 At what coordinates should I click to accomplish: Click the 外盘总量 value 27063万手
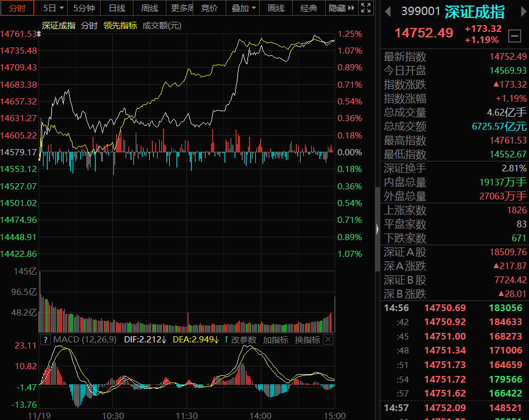(x=503, y=196)
